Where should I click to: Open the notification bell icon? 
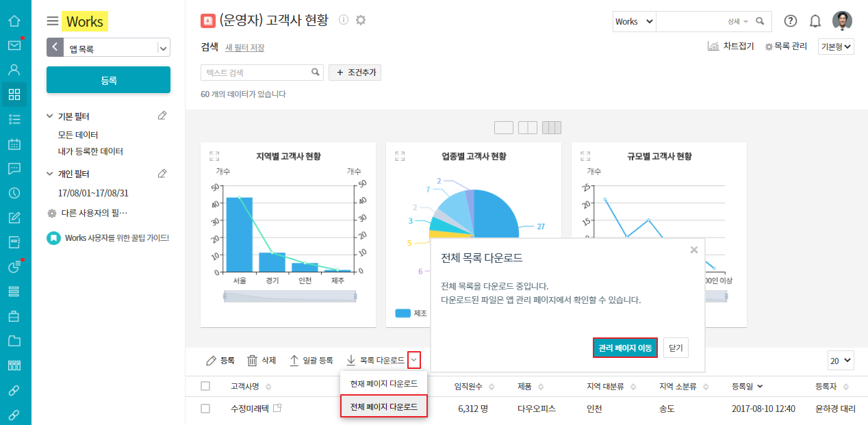click(815, 21)
